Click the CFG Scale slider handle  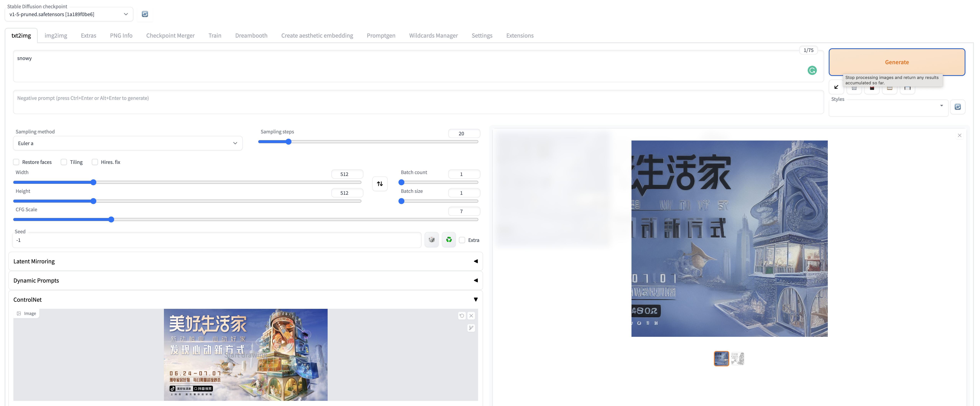[111, 219]
